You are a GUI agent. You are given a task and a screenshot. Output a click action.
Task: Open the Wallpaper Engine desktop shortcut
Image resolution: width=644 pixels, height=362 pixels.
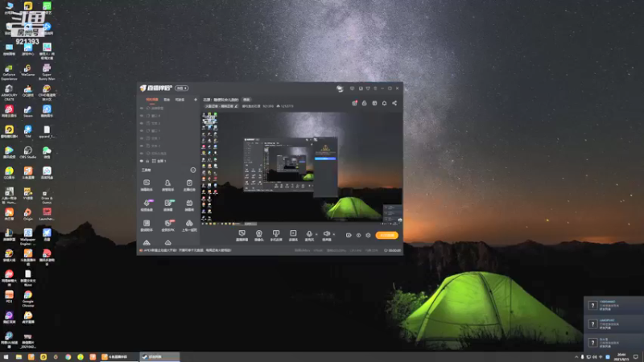tap(28, 237)
